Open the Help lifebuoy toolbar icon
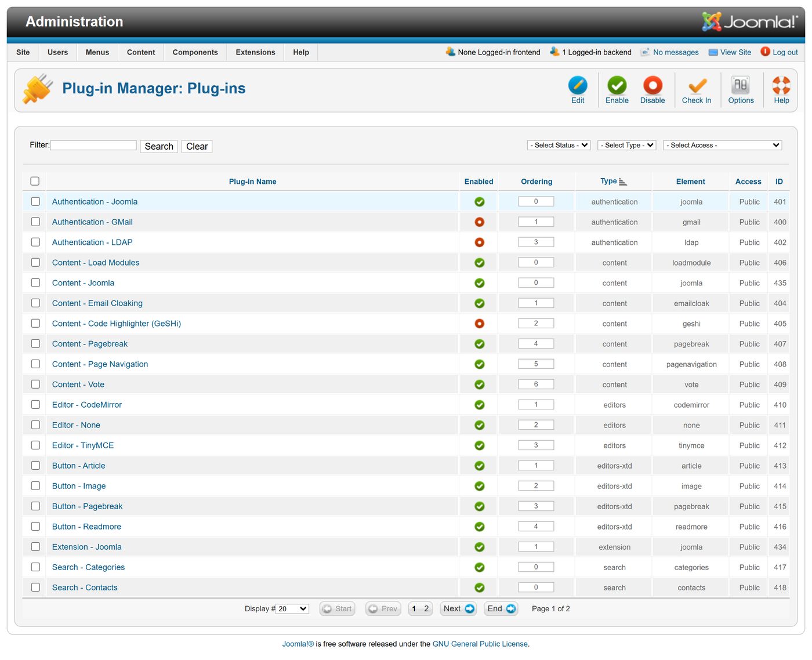 click(x=781, y=85)
